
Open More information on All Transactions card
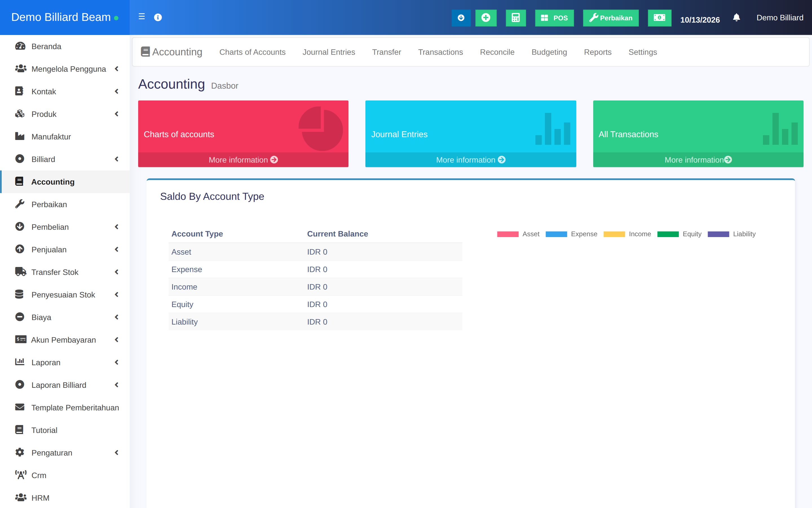click(x=698, y=160)
